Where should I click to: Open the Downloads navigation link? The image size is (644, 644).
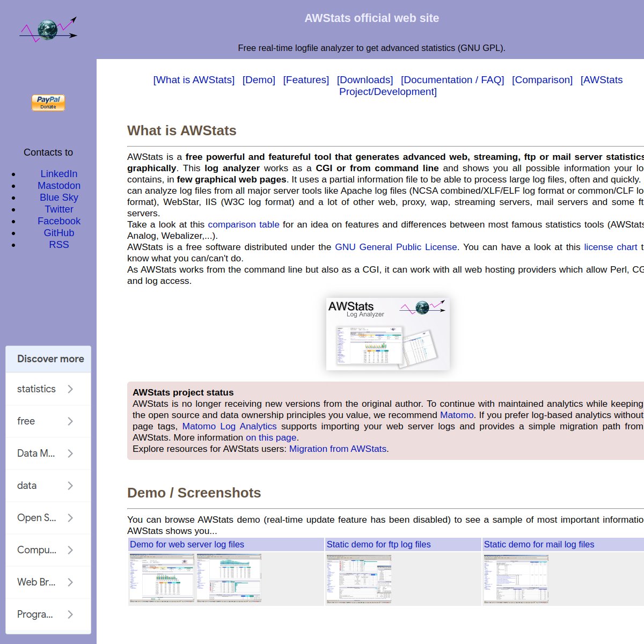click(x=365, y=80)
